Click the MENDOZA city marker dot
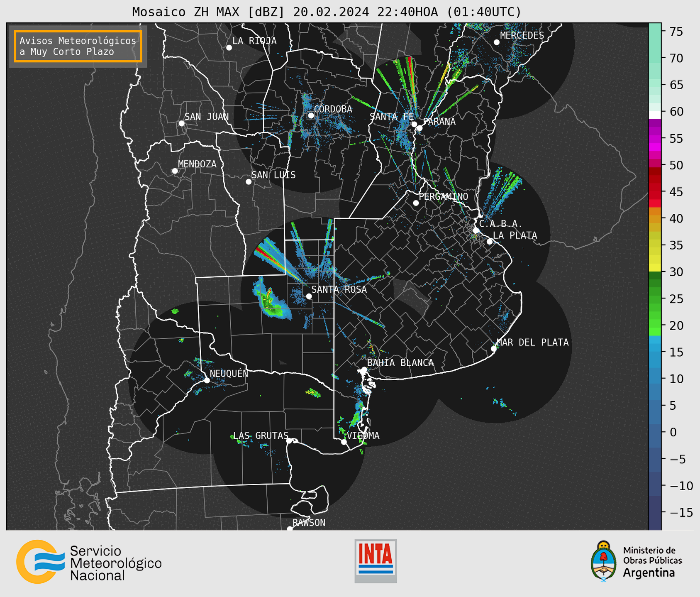Image resolution: width=700 pixels, height=597 pixels. [175, 171]
